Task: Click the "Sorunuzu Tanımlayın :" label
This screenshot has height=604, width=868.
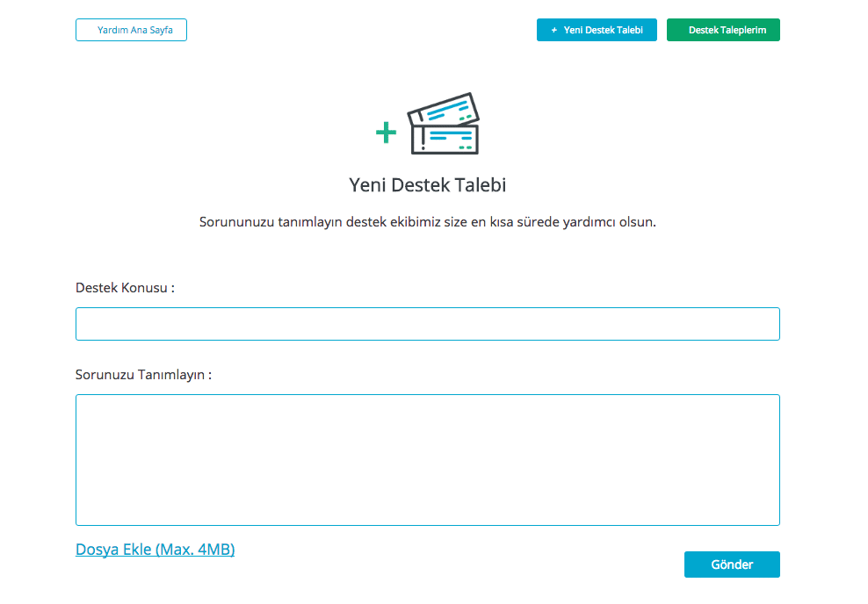Action: (x=143, y=375)
